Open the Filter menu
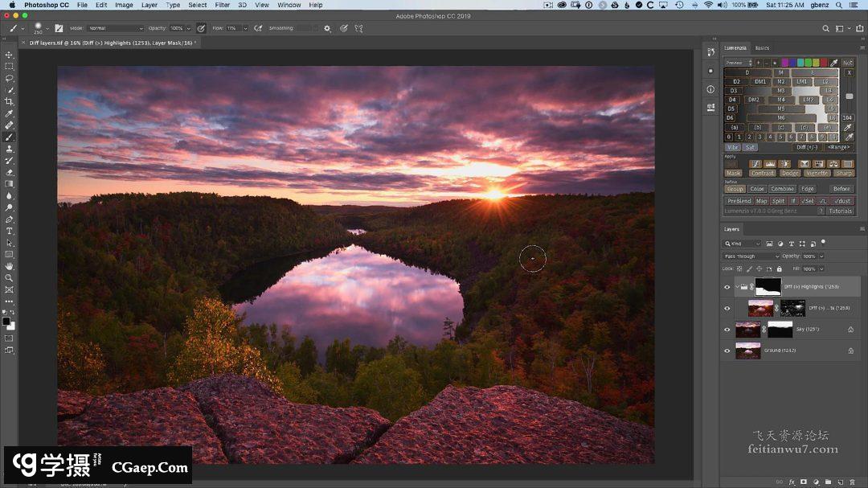The width and height of the screenshot is (868, 488). tap(222, 5)
